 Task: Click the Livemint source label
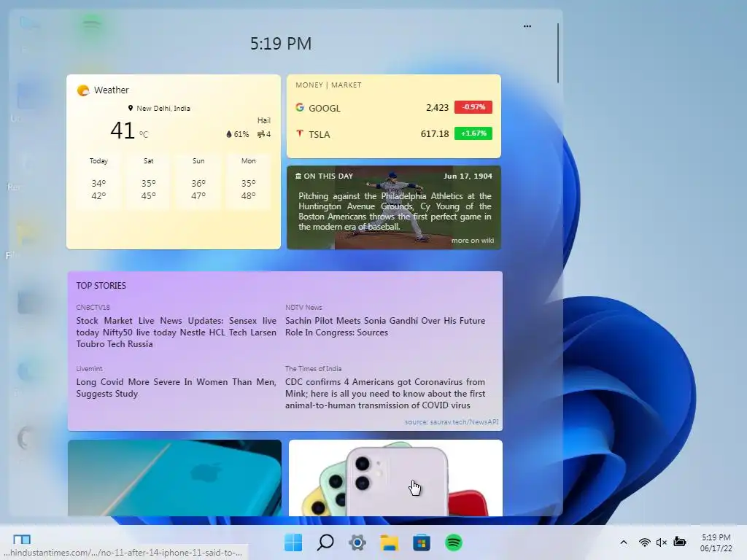pyautogui.click(x=89, y=369)
